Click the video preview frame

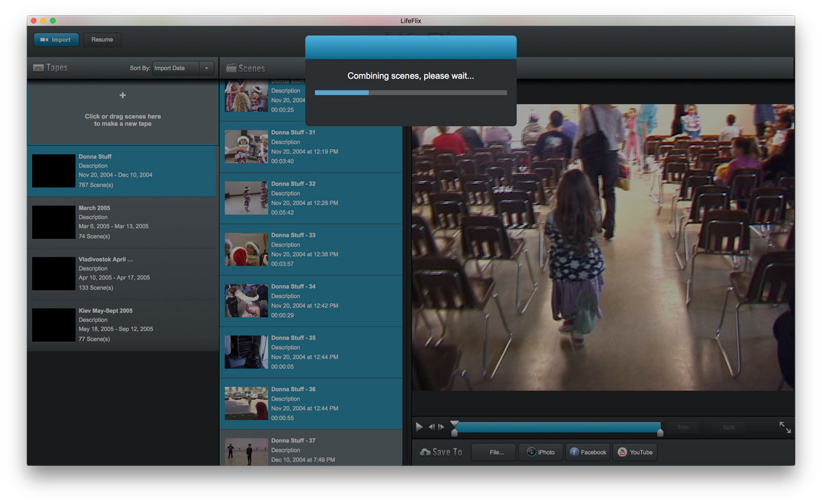click(x=603, y=247)
